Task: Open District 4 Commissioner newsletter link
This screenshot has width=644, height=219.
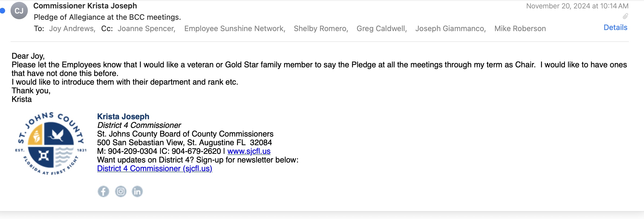Action: click(x=154, y=168)
